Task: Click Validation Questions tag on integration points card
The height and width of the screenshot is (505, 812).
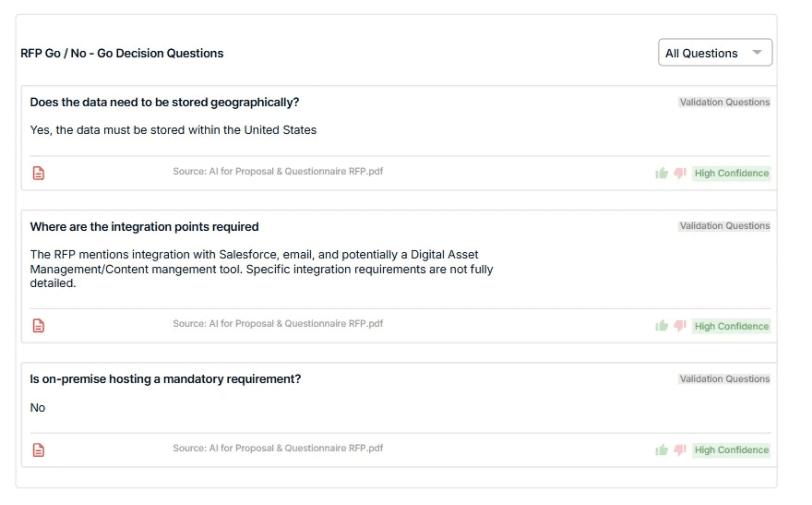Action: click(x=725, y=226)
